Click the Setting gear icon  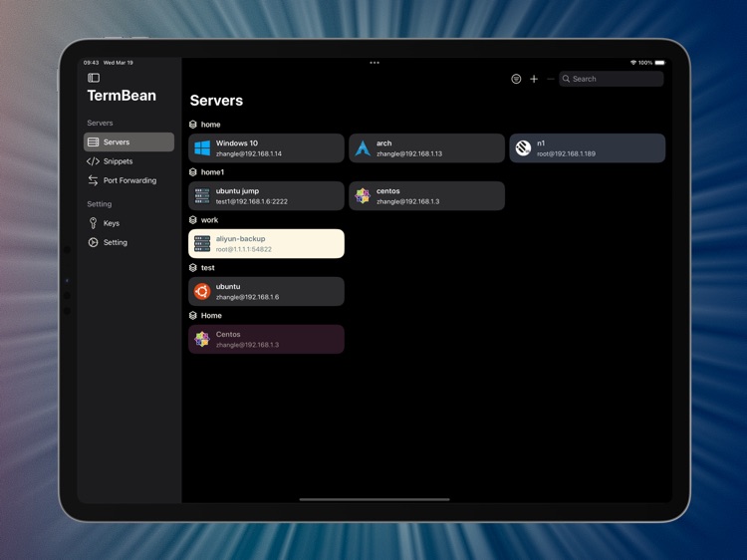(93, 242)
